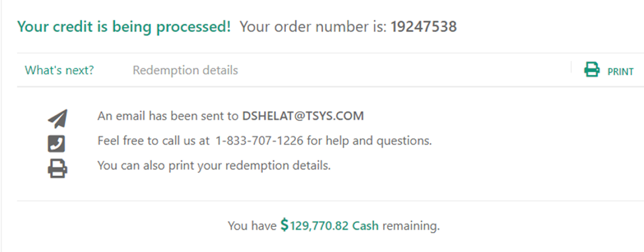Click the 'Your credit is being processed!' heading

tap(124, 27)
